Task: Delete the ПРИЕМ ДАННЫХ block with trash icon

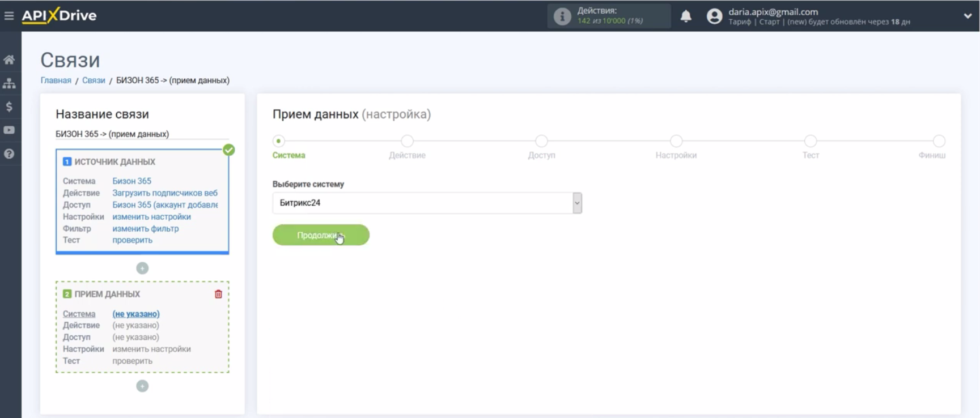Action: tap(218, 294)
